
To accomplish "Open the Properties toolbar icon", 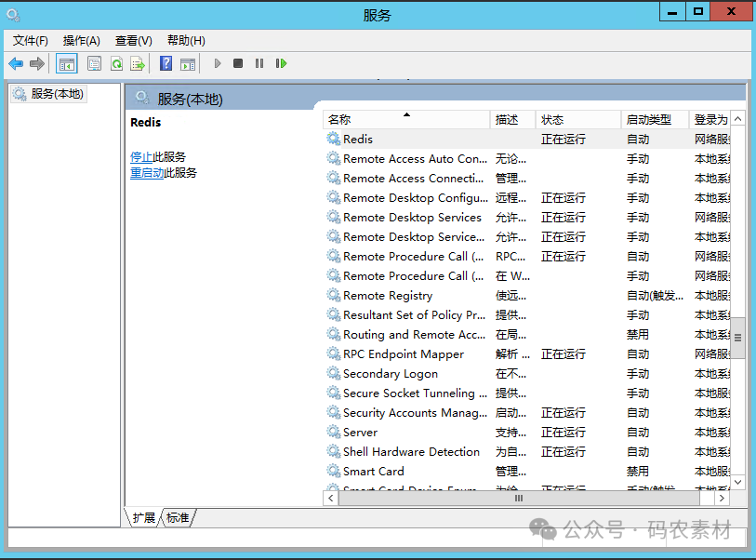I will [94, 63].
